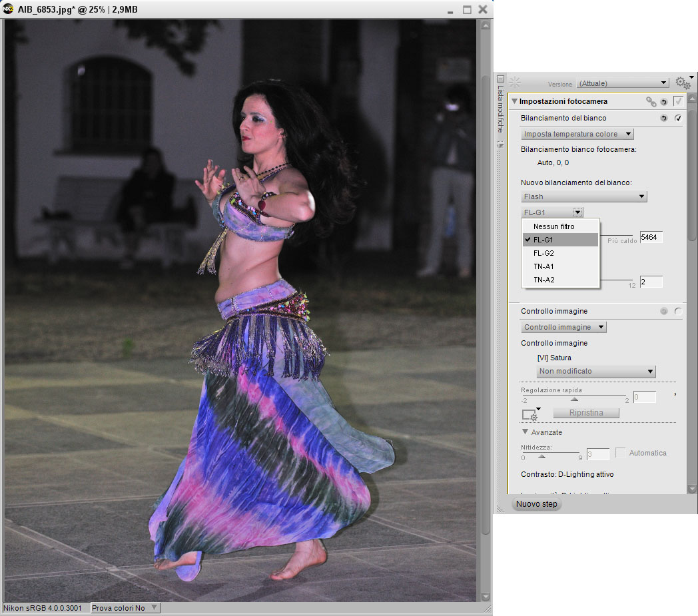Click the Auto, 0, 0 camera white balance text
Image resolution: width=698 pixels, height=616 pixels.
(553, 163)
